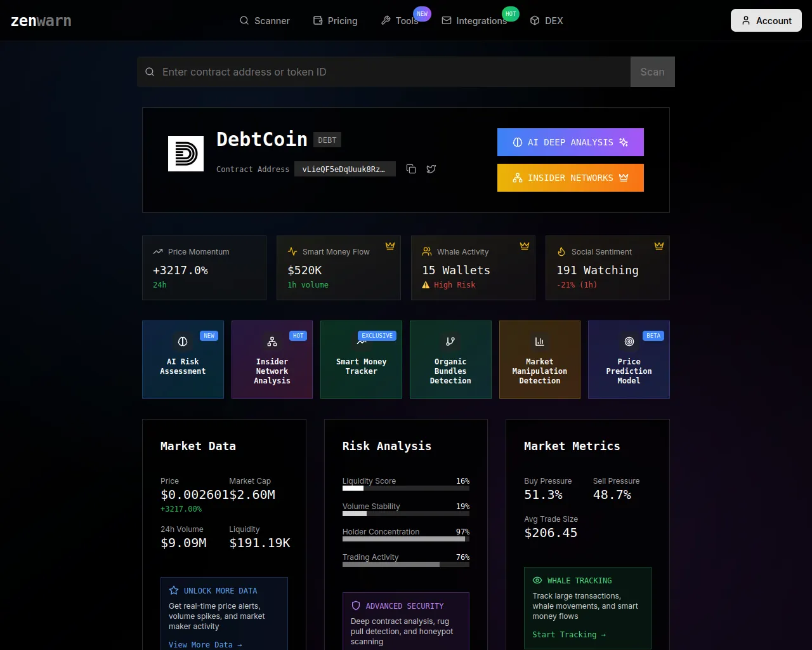
Task: Open the Market Manipulation Detection card
Action: point(540,359)
